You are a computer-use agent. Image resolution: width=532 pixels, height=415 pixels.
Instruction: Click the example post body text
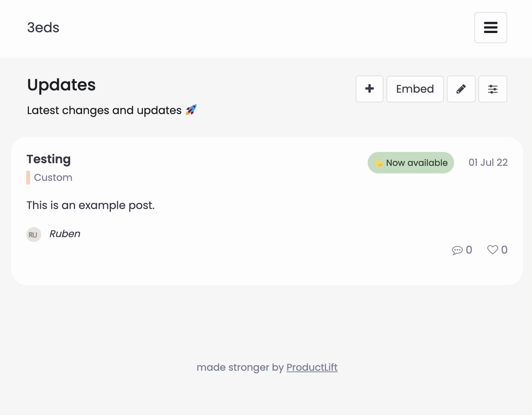[90, 205]
